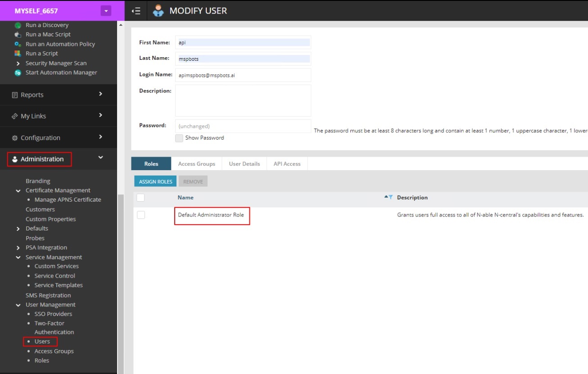Open the MYSELF_6657 account dropdown
Screen dimensions: 588x374
tap(106, 11)
